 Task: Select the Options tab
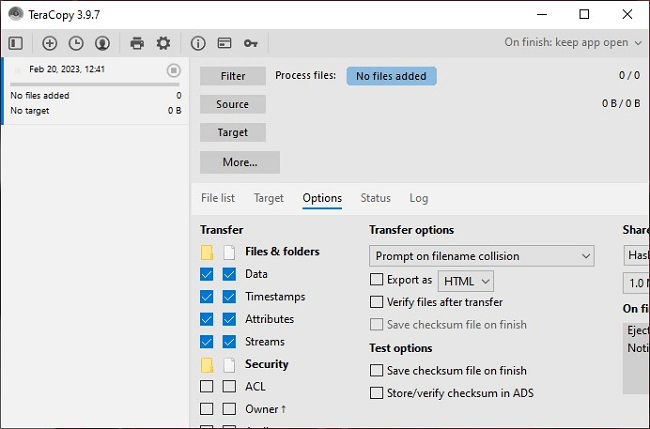(322, 198)
